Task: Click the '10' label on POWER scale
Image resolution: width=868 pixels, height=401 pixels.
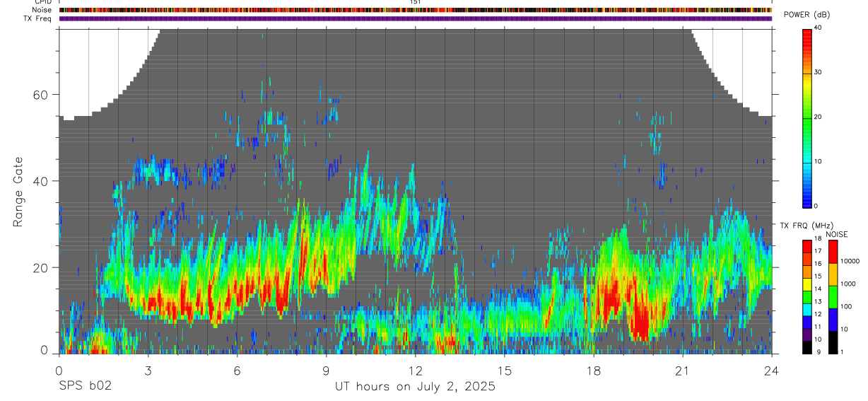Action: 819,161
